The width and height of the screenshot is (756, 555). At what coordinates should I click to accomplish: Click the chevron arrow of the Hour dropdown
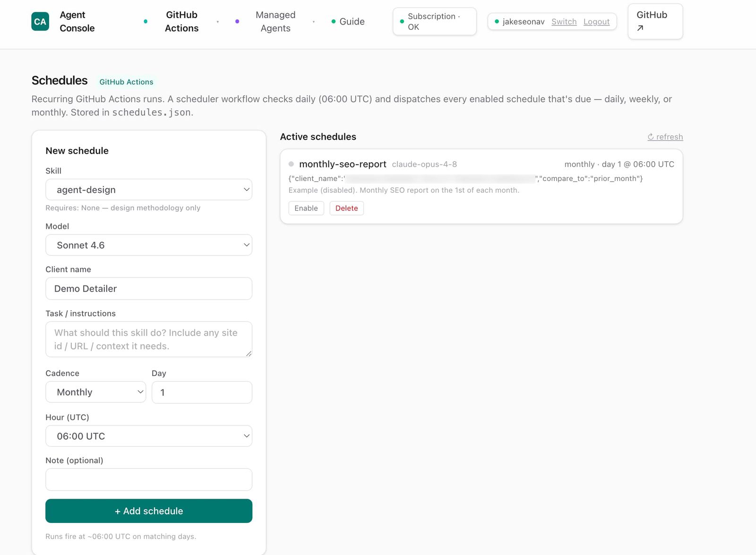tap(246, 436)
